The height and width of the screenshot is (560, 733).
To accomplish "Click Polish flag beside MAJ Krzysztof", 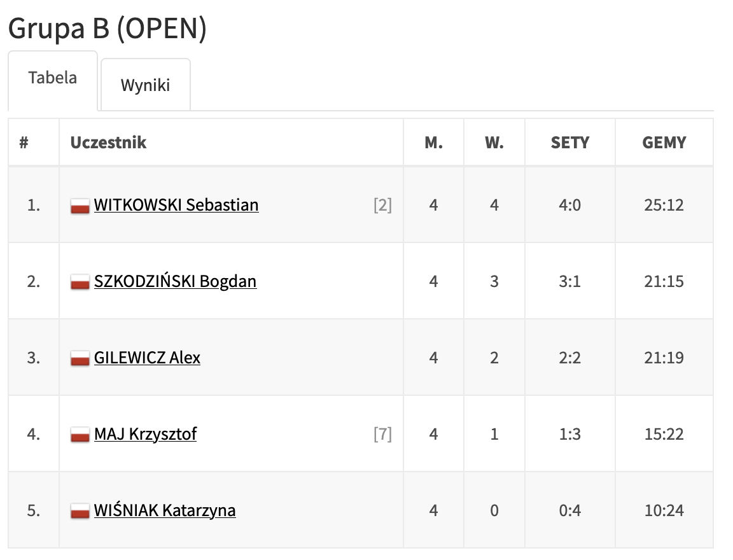I will click(80, 435).
